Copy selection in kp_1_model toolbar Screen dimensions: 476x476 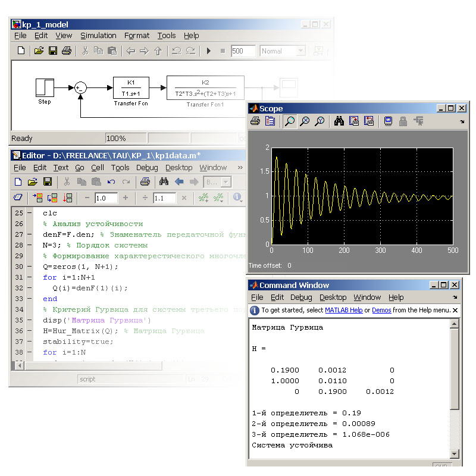98,51
